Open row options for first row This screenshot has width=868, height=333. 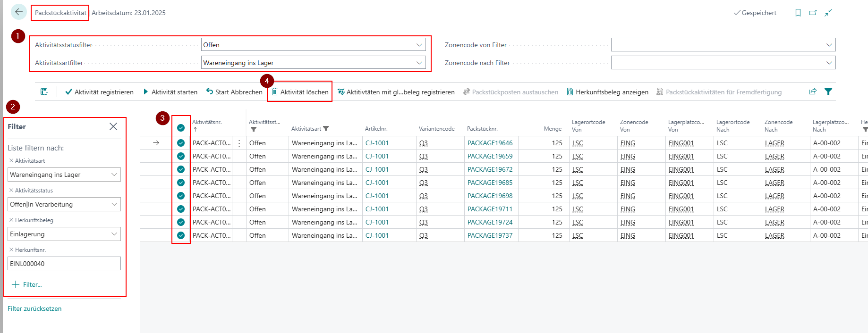[239, 143]
